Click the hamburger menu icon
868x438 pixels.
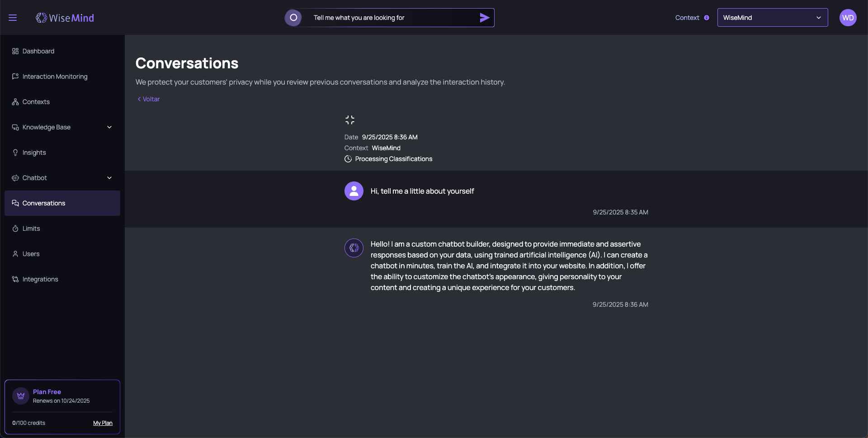13,18
